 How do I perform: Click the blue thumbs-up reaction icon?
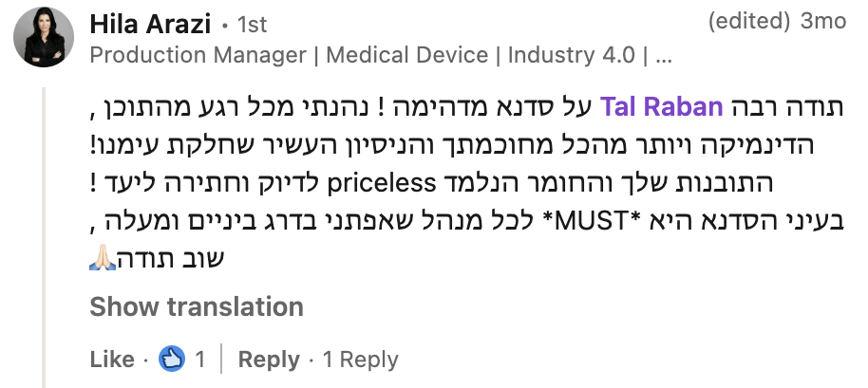171,360
